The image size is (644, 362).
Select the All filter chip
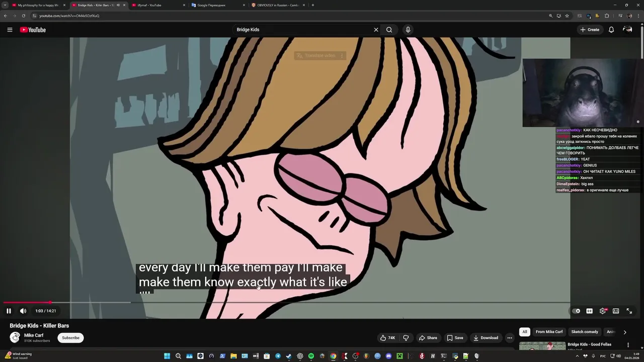(x=525, y=332)
